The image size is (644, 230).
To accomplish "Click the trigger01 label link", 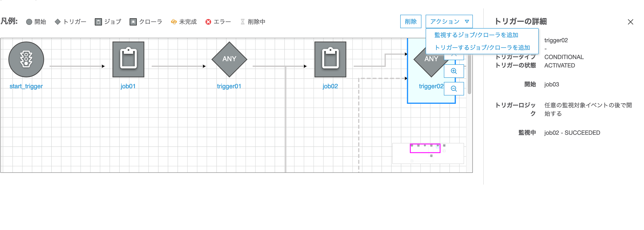I will [229, 86].
